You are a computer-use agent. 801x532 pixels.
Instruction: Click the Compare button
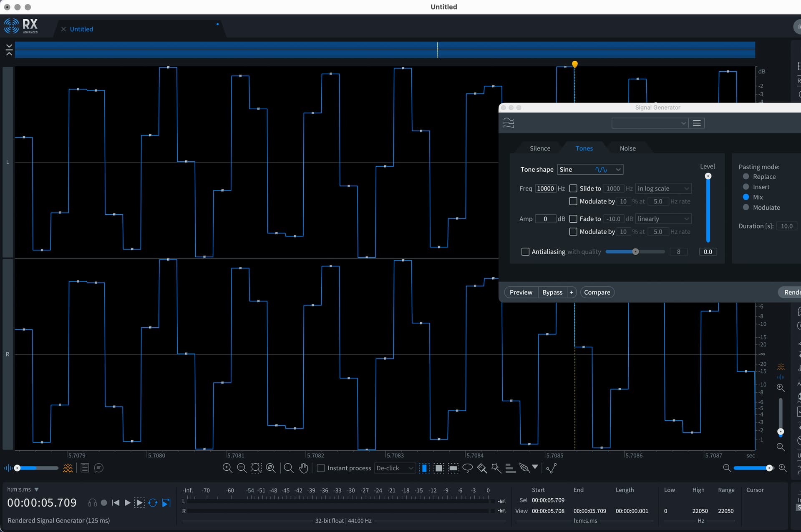click(x=597, y=292)
